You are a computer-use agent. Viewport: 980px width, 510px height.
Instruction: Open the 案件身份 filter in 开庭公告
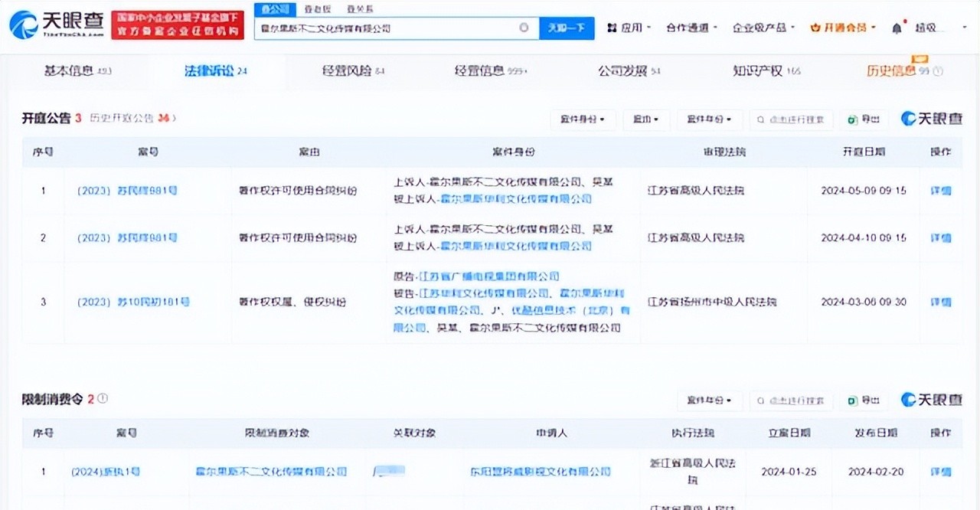[x=583, y=119]
